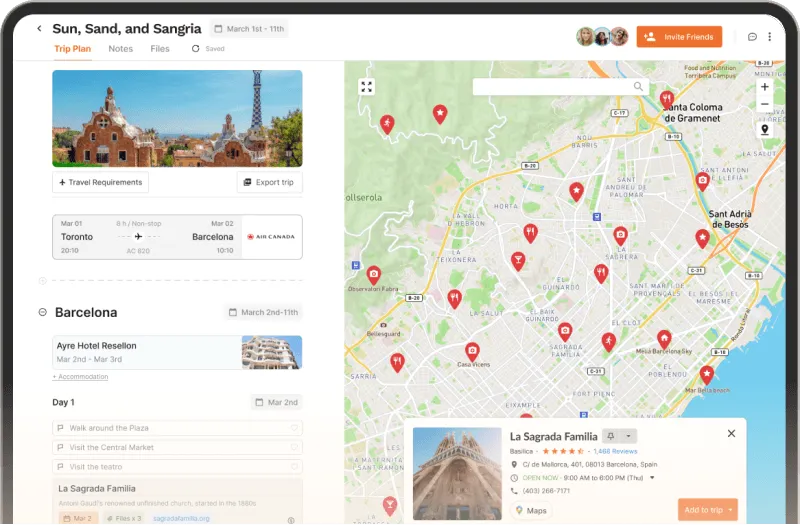Click the map search input field
This screenshot has height=525, width=800.
tap(553, 87)
